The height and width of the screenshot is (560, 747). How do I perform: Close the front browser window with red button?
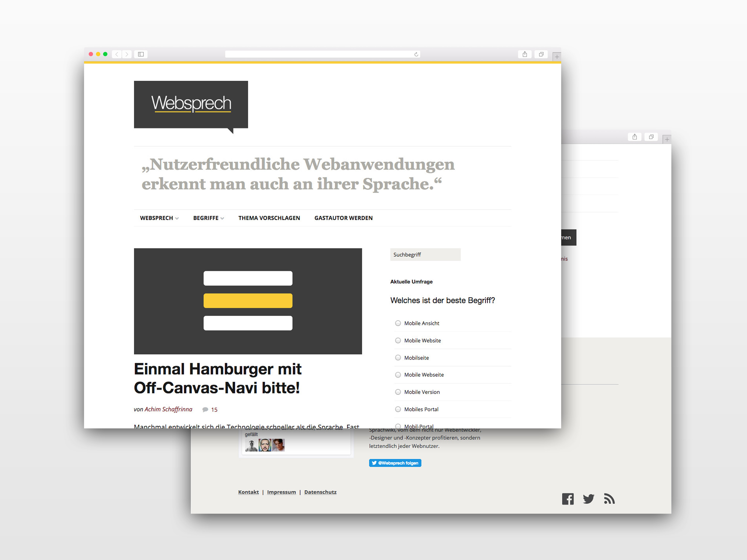pyautogui.click(x=91, y=54)
